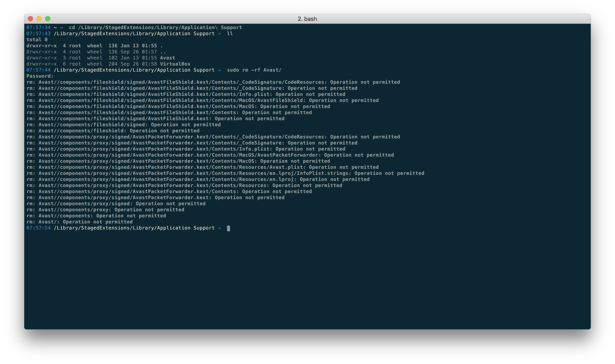Screen dimensions: 615x364
Task: Click the MacOS/AvastFileShield error line
Action: tap(202, 101)
